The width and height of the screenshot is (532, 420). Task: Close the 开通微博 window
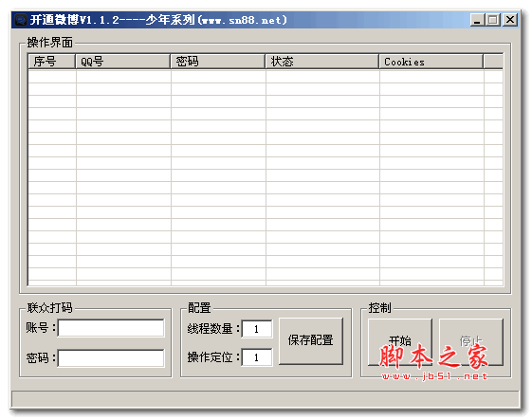[510, 20]
